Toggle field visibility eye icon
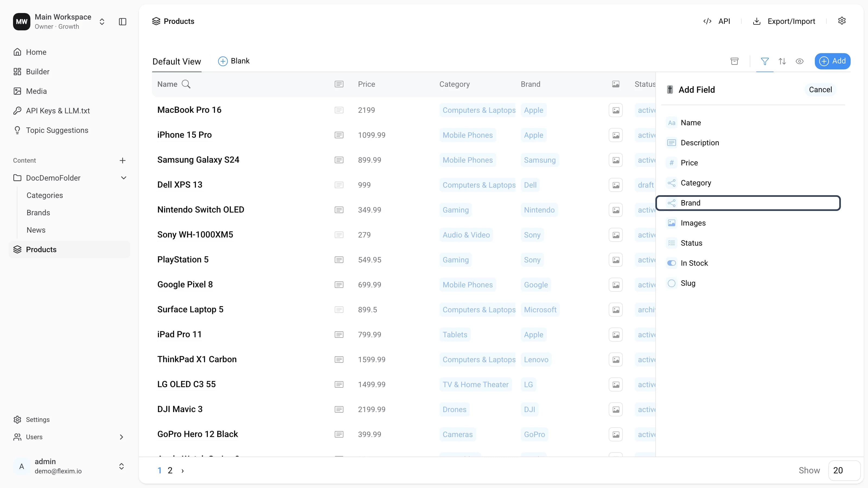 click(800, 61)
